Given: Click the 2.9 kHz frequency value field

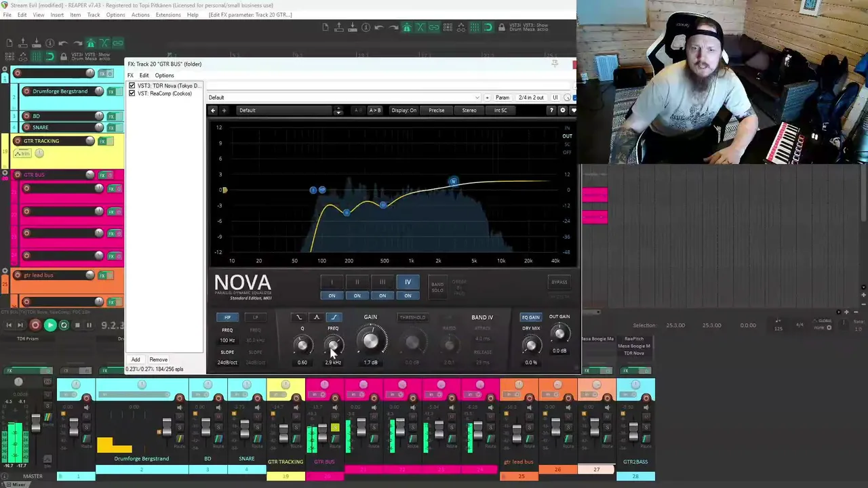Looking at the screenshot, I should (x=333, y=363).
